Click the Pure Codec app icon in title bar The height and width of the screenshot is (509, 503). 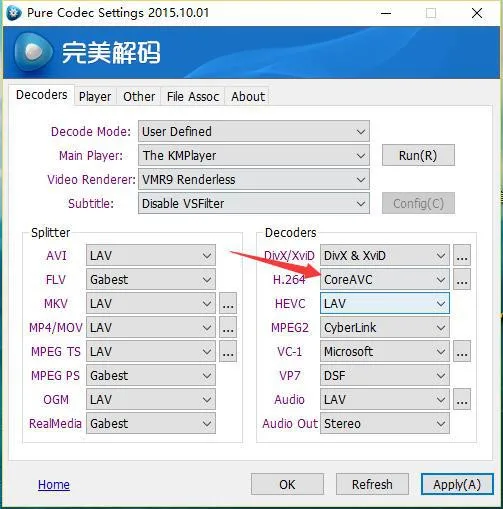click(14, 13)
